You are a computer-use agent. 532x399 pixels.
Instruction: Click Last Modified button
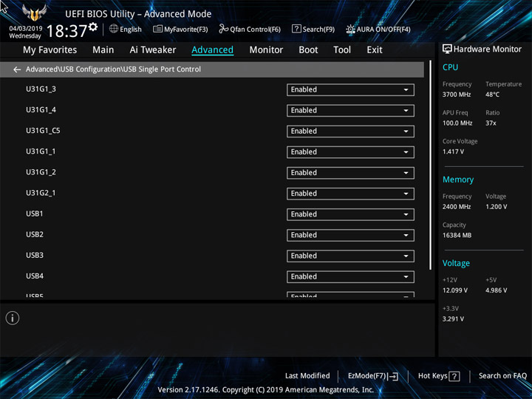pos(307,375)
